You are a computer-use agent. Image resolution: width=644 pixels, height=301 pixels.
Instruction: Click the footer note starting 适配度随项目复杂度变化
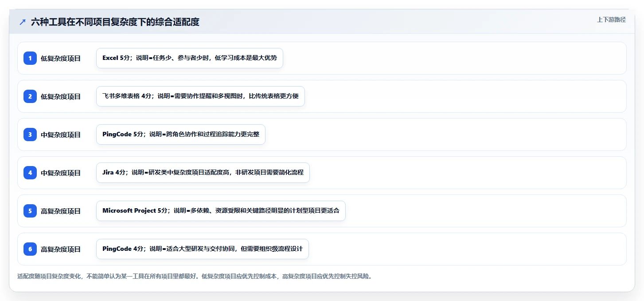tap(195, 276)
